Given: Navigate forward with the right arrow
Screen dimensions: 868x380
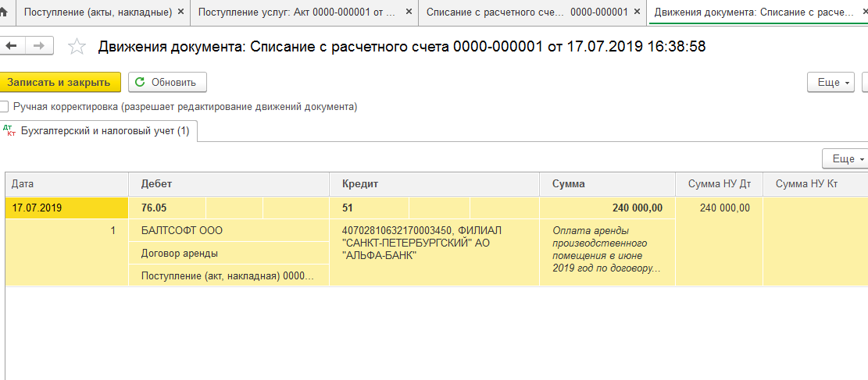Looking at the screenshot, I should [39, 46].
